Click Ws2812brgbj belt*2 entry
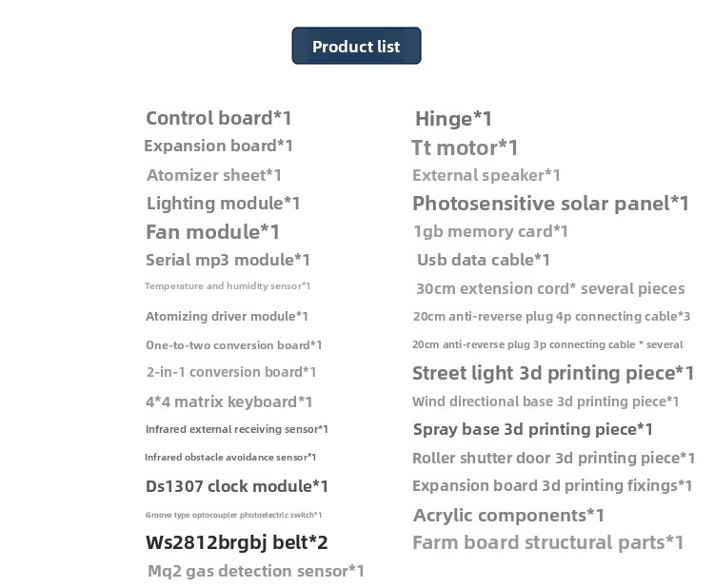The image size is (714, 588). [237, 542]
